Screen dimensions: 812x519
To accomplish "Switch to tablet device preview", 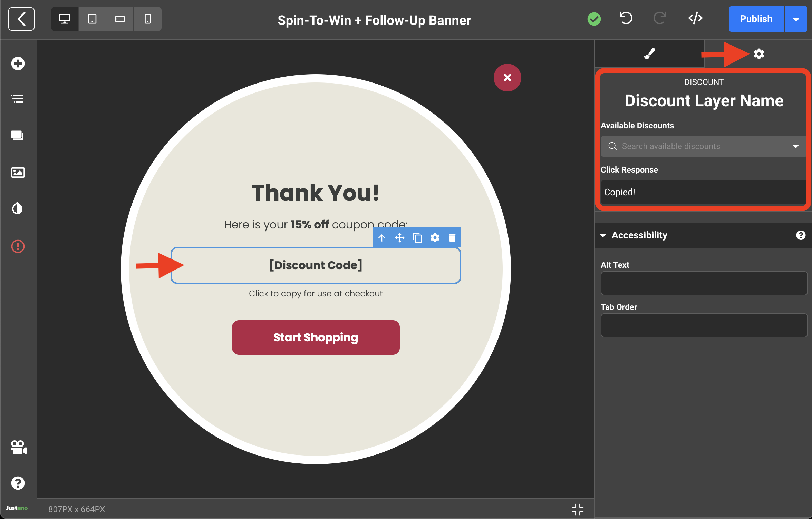I will click(x=92, y=19).
